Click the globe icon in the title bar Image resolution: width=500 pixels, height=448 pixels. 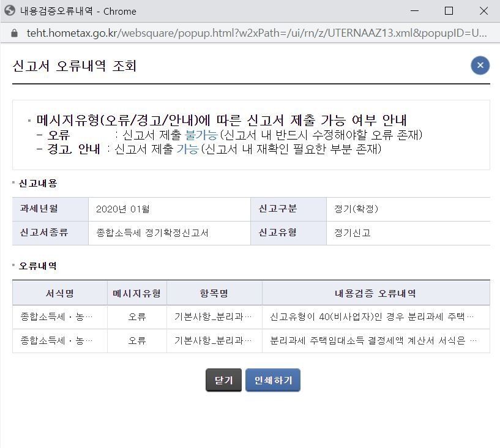[x=10, y=11]
